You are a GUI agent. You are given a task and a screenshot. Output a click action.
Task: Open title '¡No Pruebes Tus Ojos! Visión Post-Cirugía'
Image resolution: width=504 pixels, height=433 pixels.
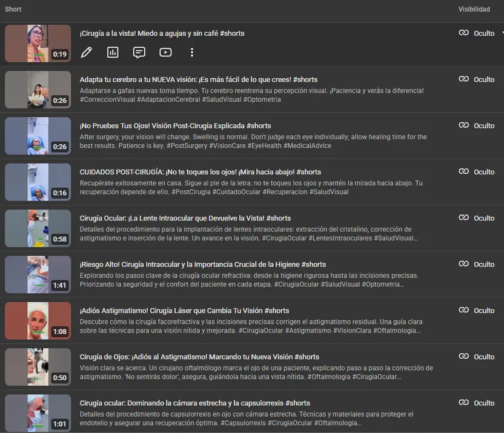pyautogui.click(x=176, y=126)
